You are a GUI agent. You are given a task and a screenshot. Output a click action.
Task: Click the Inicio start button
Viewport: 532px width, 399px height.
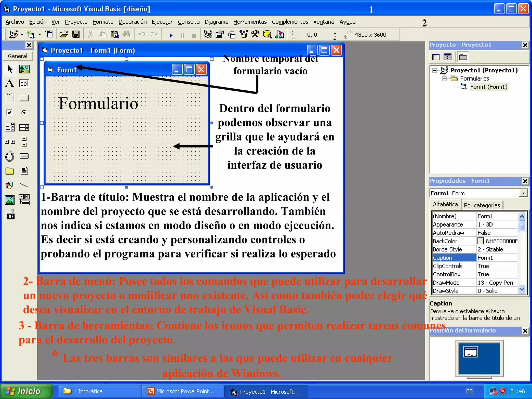coord(26,391)
